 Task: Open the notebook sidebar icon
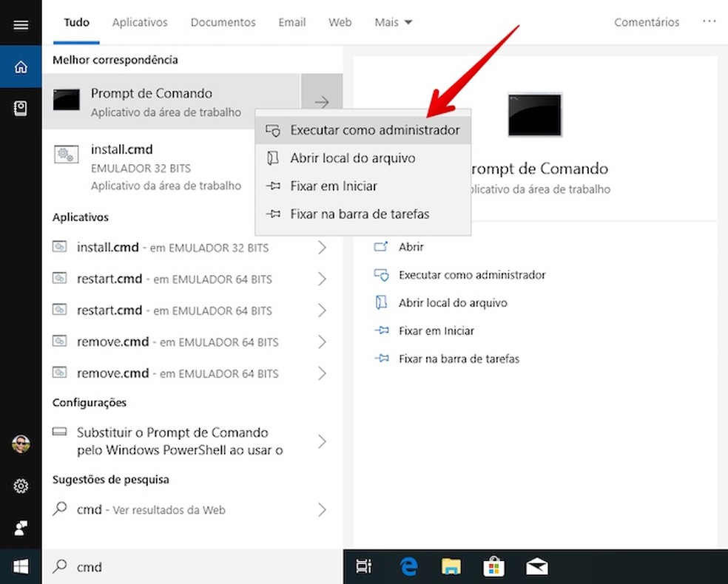pos(21,109)
